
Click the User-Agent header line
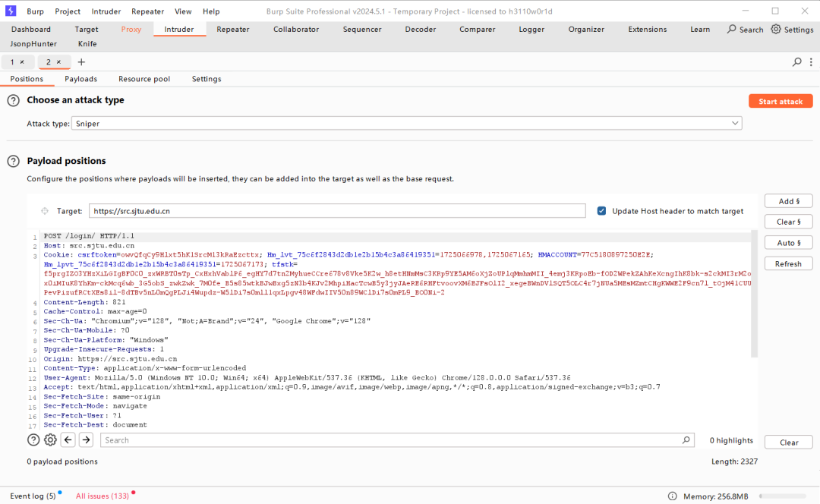(x=307, y=378)
